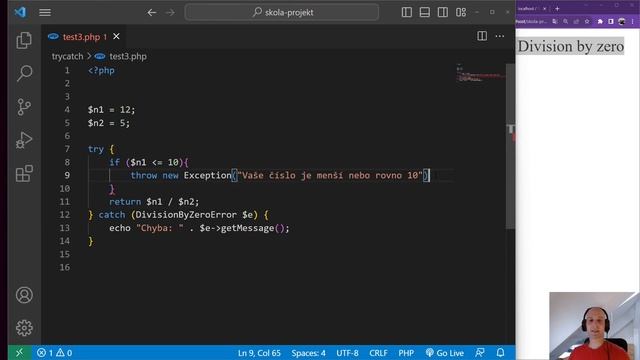This screenshot has height=360, width=640.
Task: Open the Explorer view in activity bar
Action: (x=24, y=40)
